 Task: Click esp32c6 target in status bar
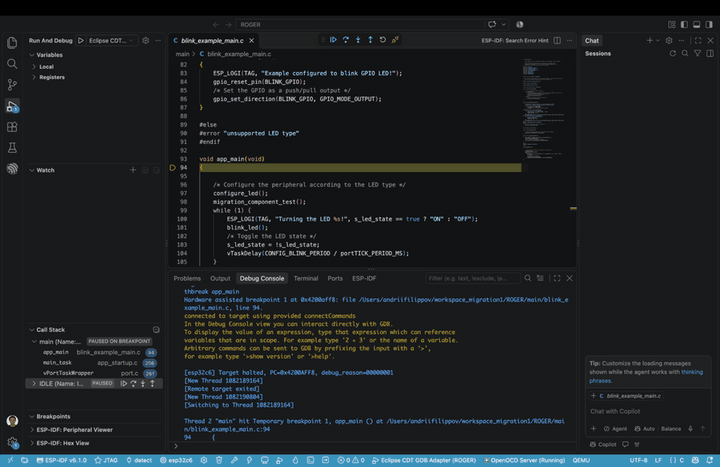click(176, 460)
